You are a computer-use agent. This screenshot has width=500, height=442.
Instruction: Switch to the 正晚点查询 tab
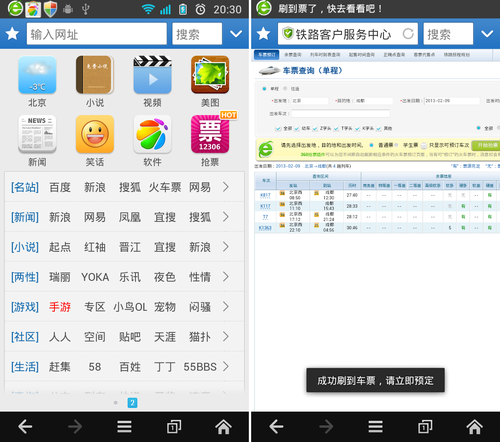[x=394, y=55]
